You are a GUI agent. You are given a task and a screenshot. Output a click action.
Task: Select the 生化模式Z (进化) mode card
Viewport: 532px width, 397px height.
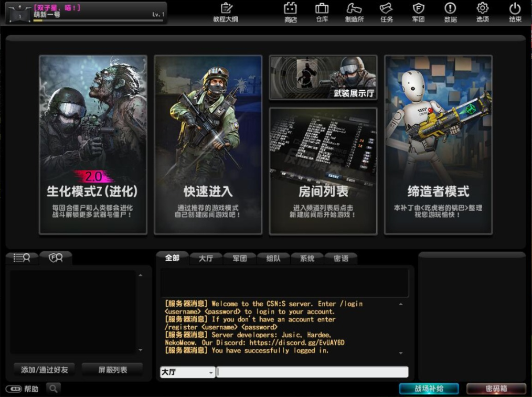click(93, 145)
